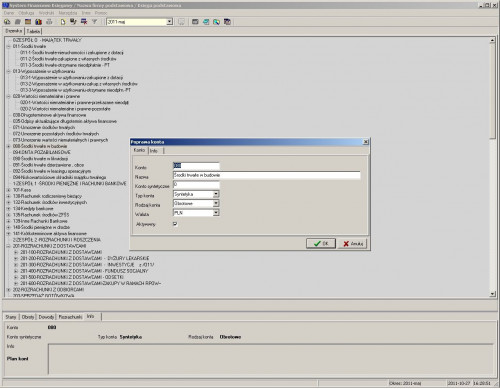Open the Typ konta dropdown
The width and height of the screenshot is (500, 389).
tap(216, 194)
